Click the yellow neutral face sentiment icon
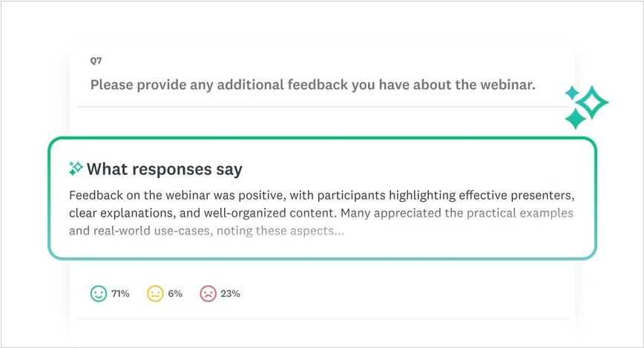Screen dimensions: 644x348 (x=155, y=294)
